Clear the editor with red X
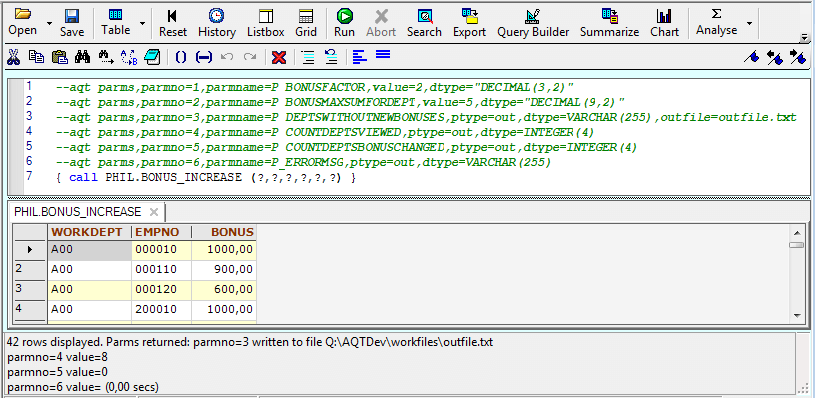Screen dimensions: 815x398 279,57
